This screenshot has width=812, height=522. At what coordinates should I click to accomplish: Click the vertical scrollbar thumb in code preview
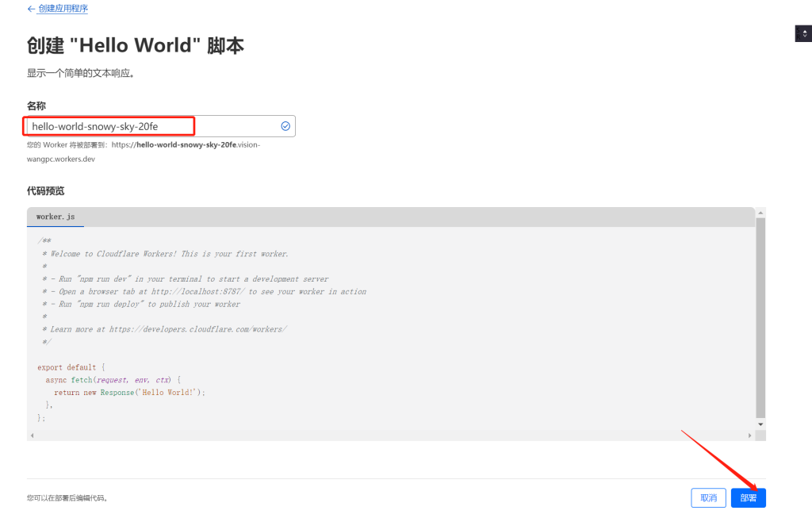click(x=760, y=317)
